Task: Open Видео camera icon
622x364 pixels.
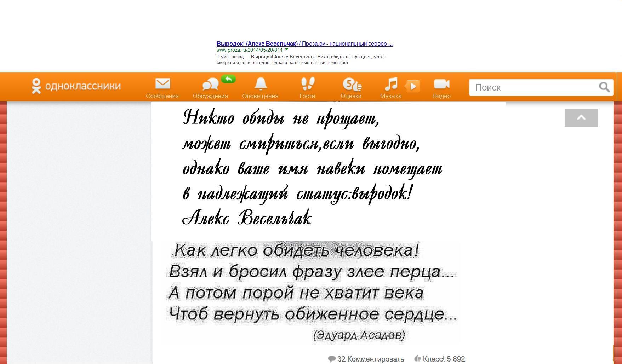Action: pyautogui.click(x=442, y=84)
